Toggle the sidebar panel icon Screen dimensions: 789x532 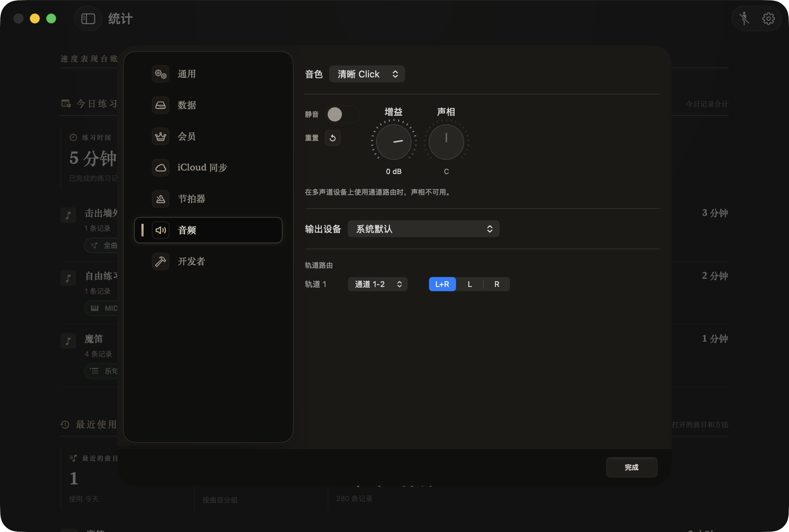pos(88,18)
